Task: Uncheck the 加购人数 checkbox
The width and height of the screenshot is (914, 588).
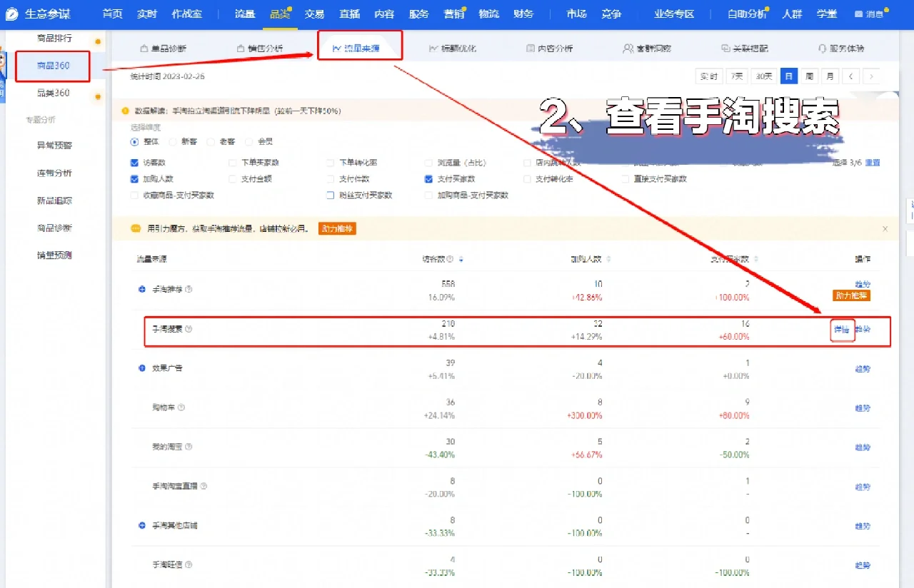Action: coord(135,179)
